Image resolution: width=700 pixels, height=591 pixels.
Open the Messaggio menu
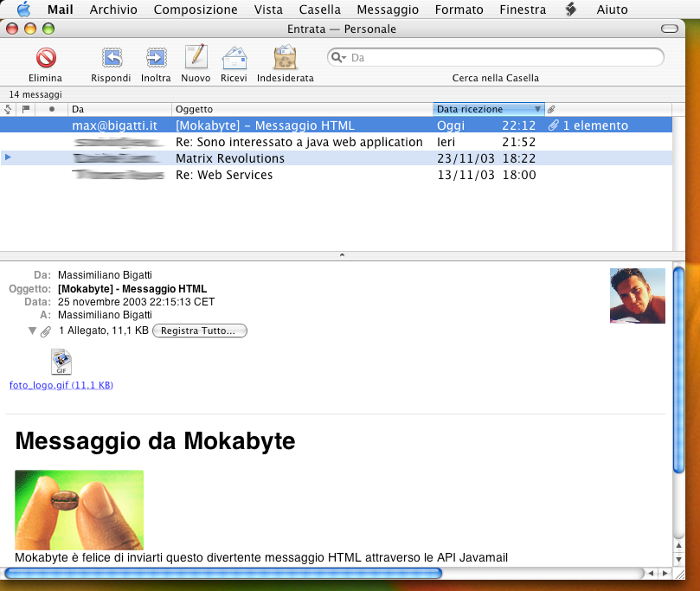click(x=388, y=10)
